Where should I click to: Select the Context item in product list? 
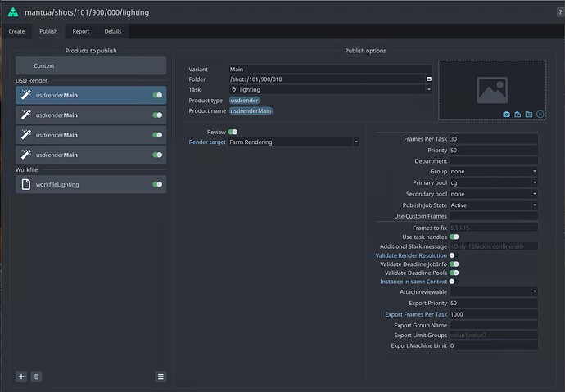(x=91, y=65)
